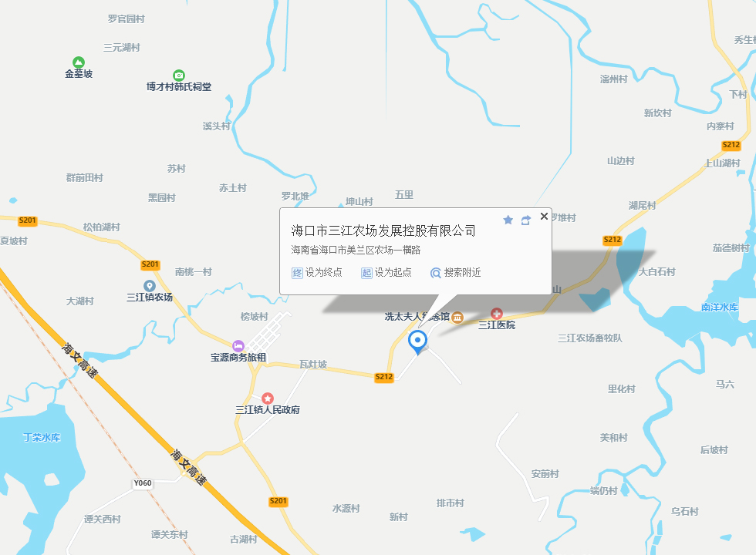The height and width of the screenshot is (555, 756).
Task: Click the 搜索附近 search nearby link
Action: pos(456,273)
